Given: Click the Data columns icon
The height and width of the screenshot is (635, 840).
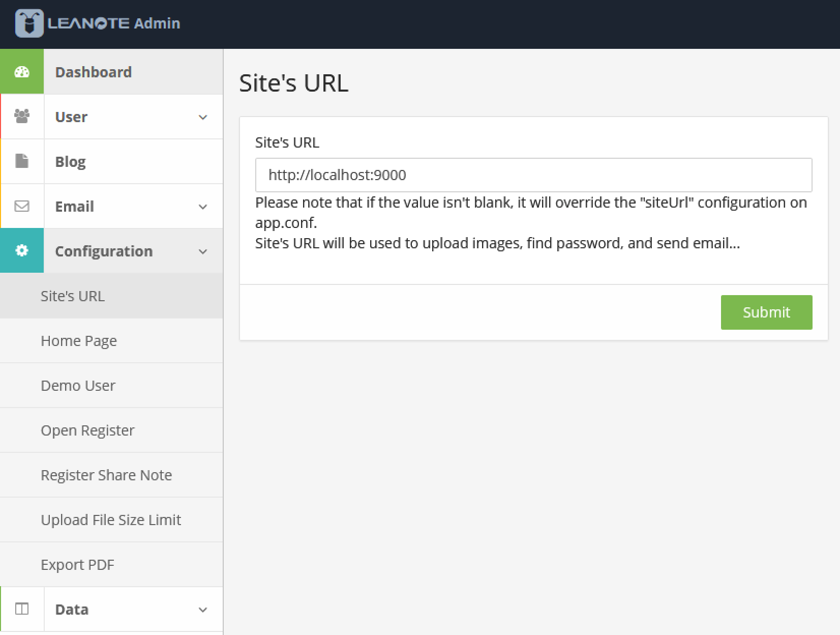Looking at the screenshot, I should pyautogui.click(x=22, y=609).
